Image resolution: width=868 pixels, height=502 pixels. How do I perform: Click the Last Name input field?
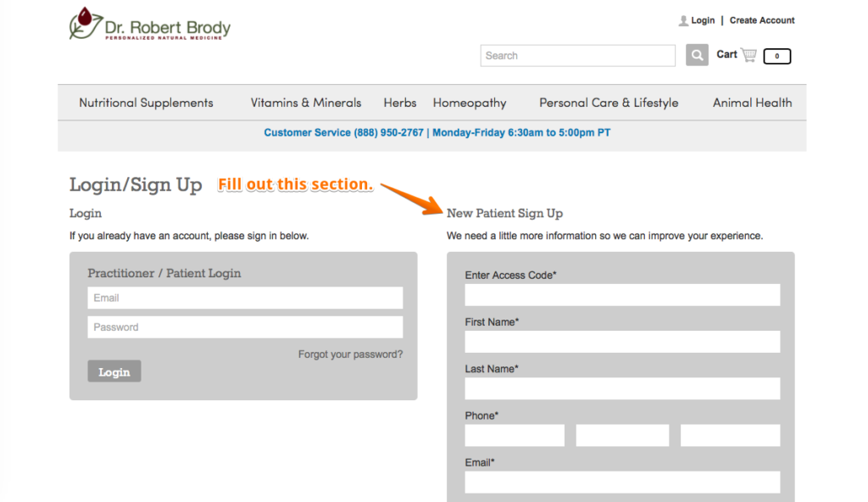[x=622, y=388]
